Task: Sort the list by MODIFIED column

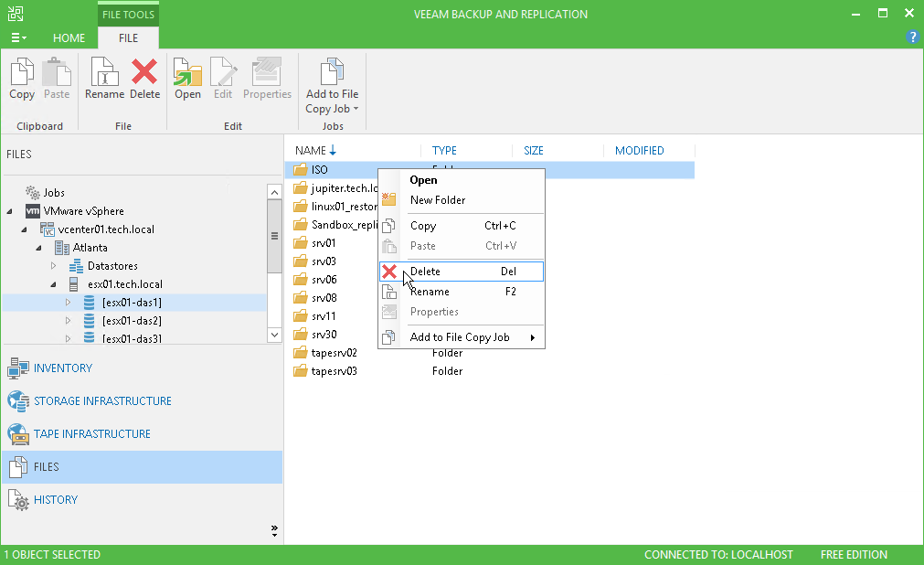Action: 640,150
